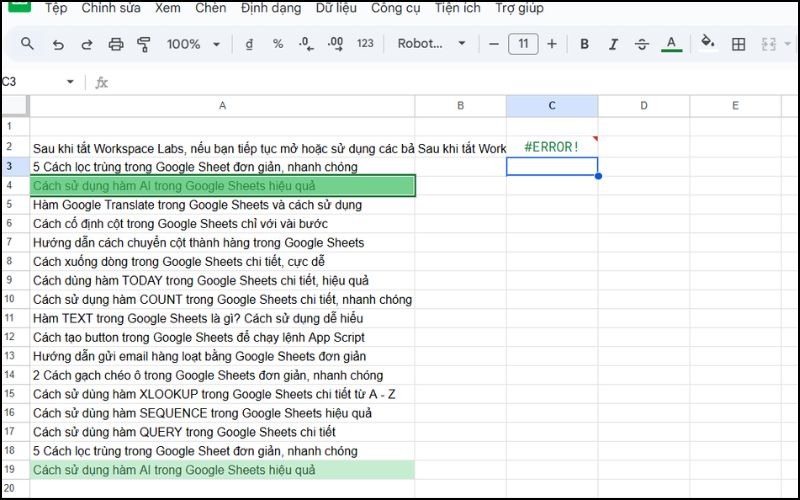Viewport: 800px width, 500px height.
Task: Select the paint format tool
Action: 144,44
